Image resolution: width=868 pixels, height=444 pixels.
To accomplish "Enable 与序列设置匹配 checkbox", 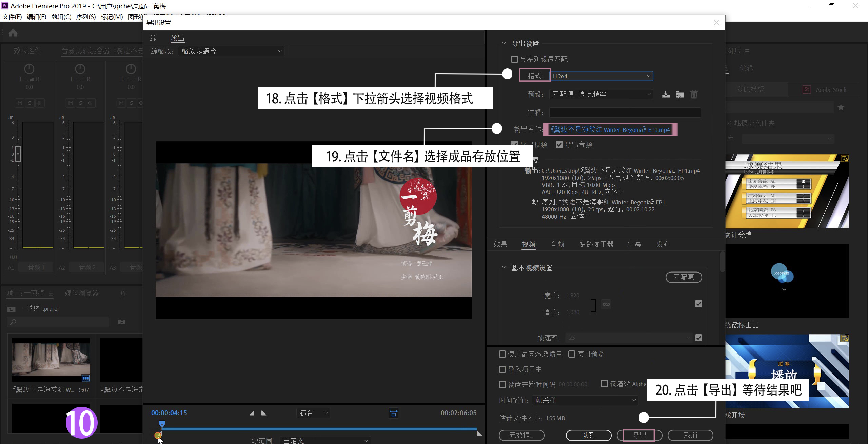I will tap(514, 59).
